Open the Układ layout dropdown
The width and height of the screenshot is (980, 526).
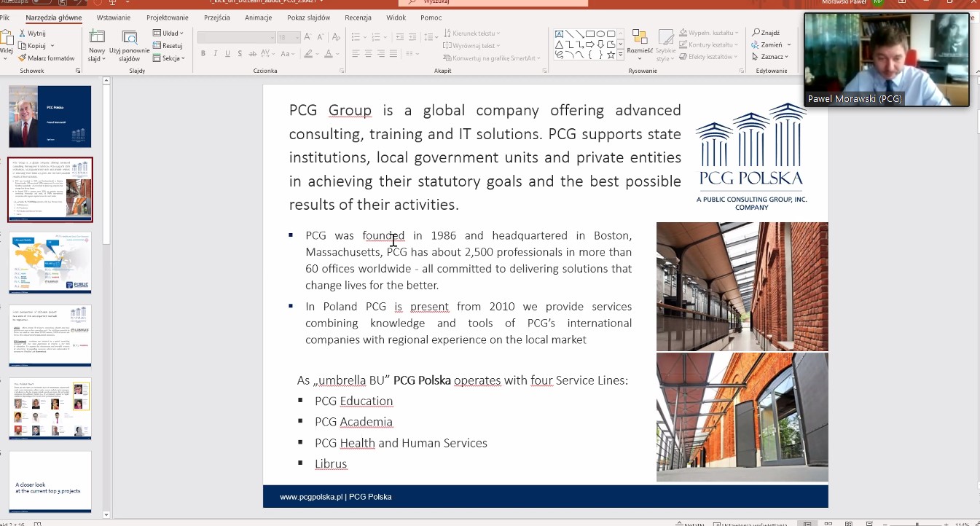point(169,34)
